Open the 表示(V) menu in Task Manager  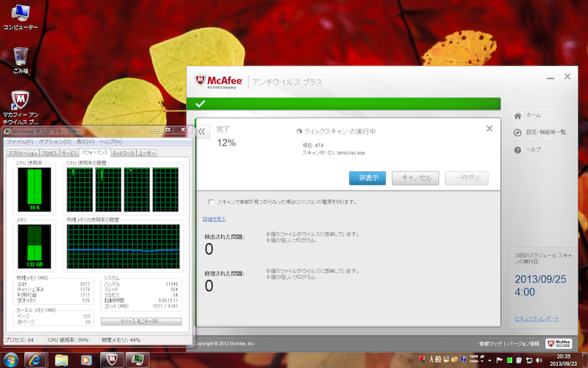pyautogui.click(x=85, y=141)
